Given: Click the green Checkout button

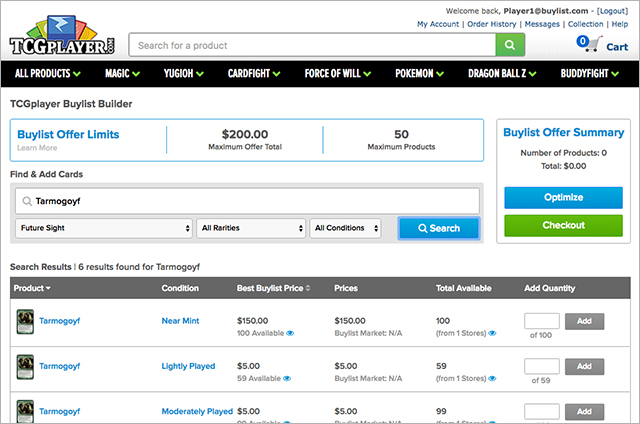Looking at the screenshot, I should tap(563, 225).
